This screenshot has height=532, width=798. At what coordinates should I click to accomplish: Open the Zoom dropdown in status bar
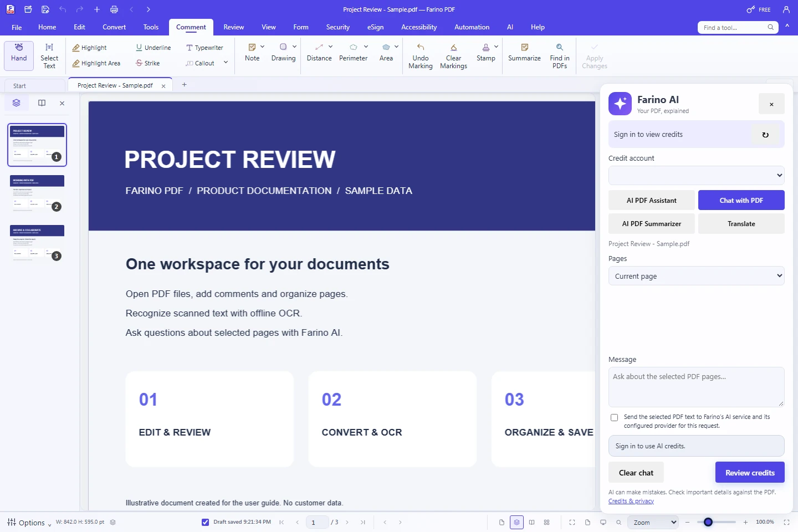(x=653, y=522)
